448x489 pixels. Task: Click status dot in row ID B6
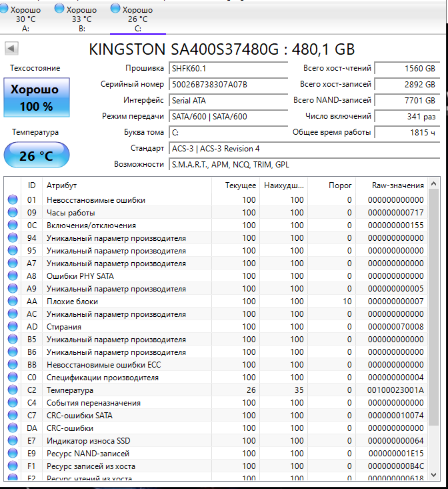coord(13,352)
